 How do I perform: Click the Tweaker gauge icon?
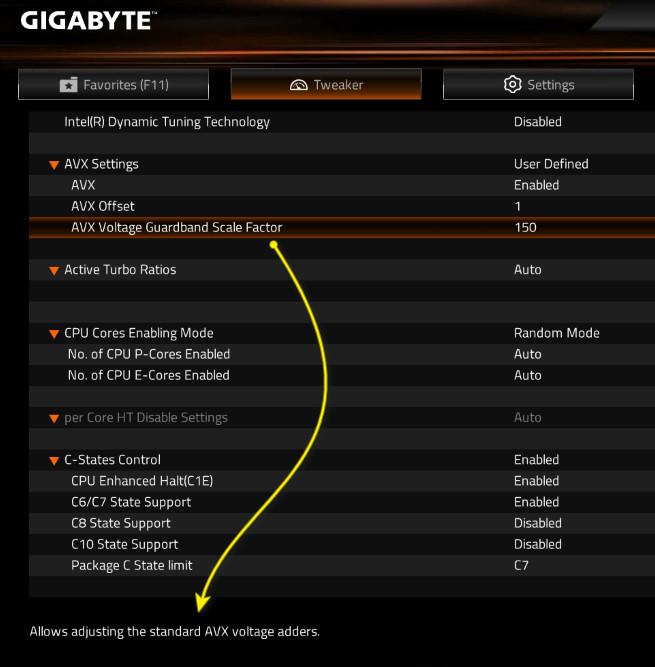coord(298,85)
